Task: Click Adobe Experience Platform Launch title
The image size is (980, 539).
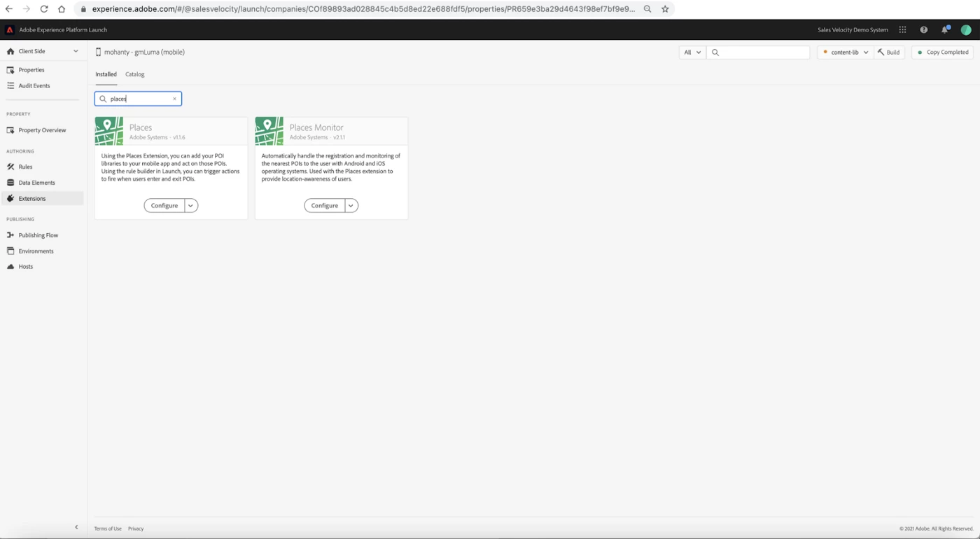Action: coord(63,30)
